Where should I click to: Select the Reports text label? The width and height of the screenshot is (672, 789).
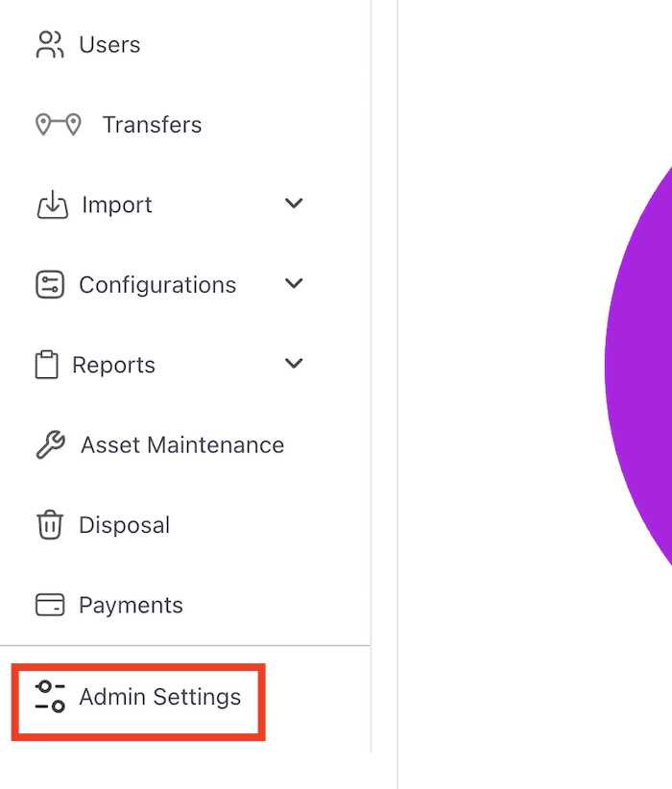click(x=113, y=365)
